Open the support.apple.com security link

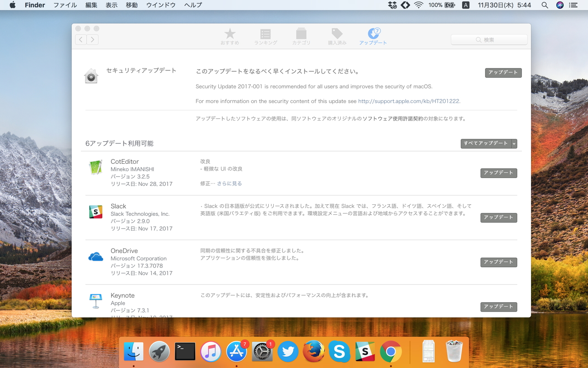click(408, 101)
